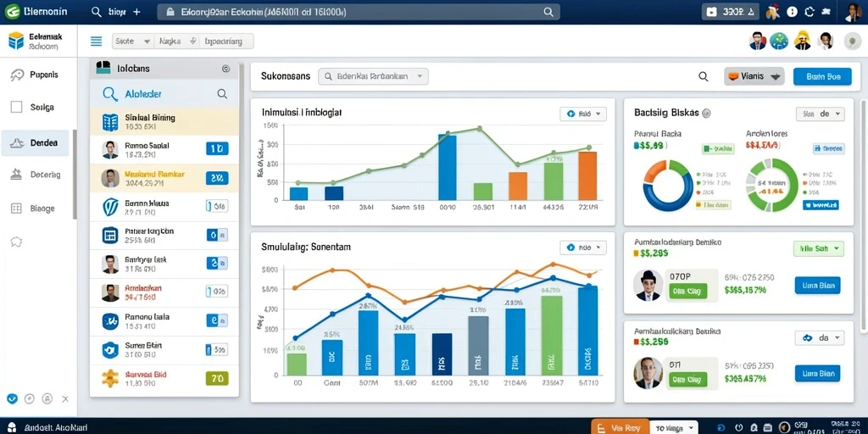Click the alert icon in top bar

tap(793, 12)
